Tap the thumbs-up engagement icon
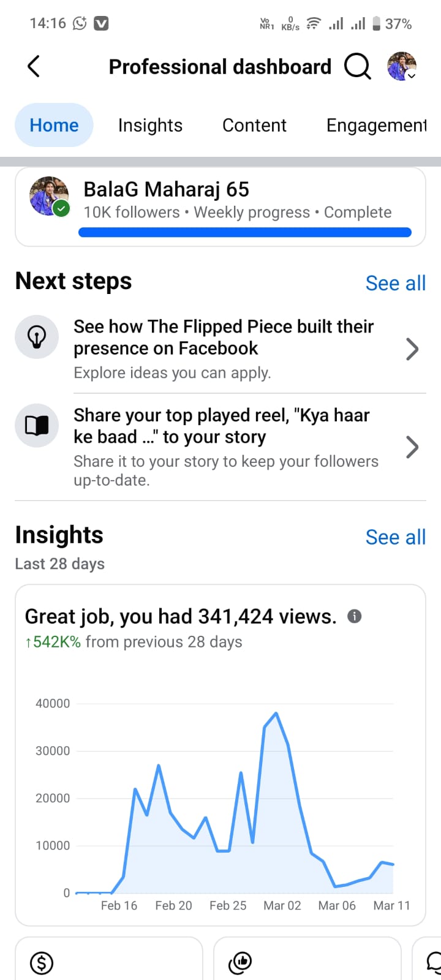This screenshot has height=980, width=441. coord(240,963)
